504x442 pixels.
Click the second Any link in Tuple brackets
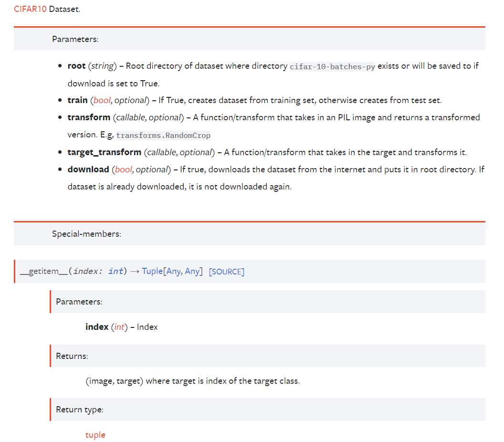pos(192,271)
